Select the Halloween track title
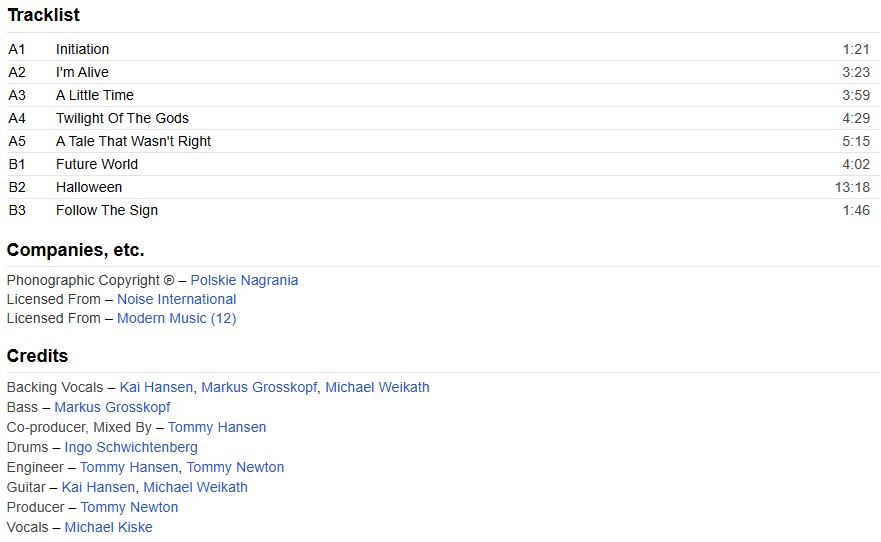881x542 pixels. tap(89, 187)
